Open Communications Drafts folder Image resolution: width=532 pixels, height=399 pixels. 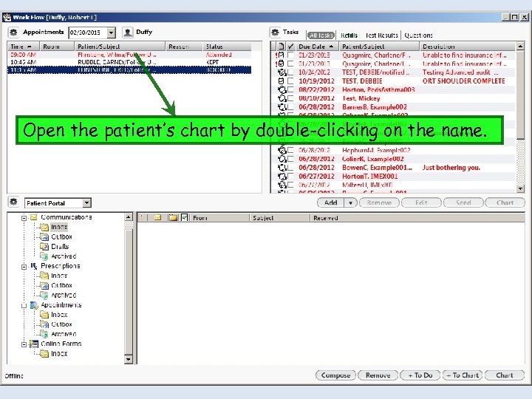[x=55, y=247]
